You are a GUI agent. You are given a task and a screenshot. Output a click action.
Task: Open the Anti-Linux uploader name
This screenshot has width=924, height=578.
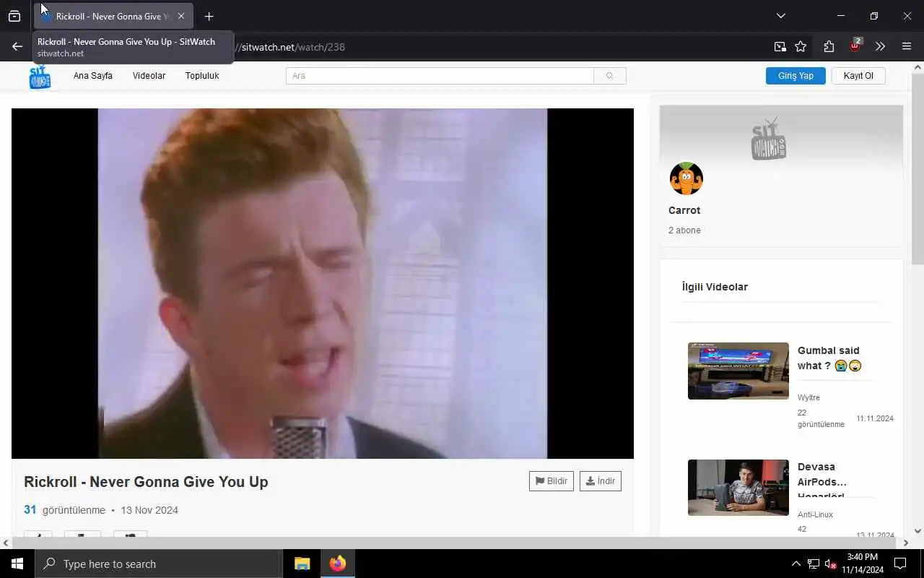(815, 514)
